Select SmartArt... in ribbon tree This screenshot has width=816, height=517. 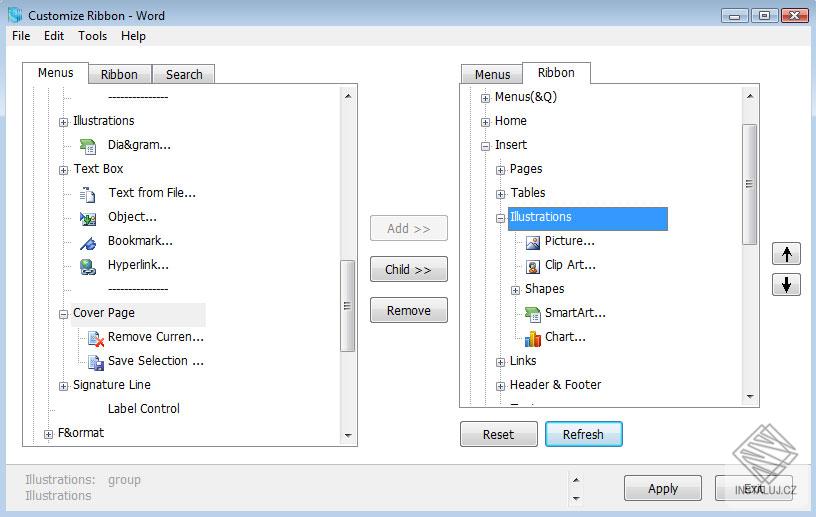point(575,313)
